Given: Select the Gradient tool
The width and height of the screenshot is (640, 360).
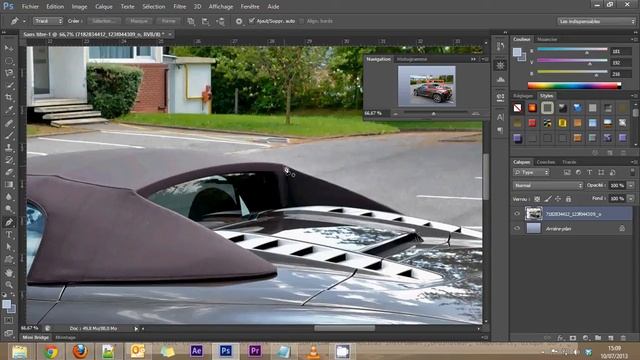Looking at the screenshot, I should [x=9, y=184].
